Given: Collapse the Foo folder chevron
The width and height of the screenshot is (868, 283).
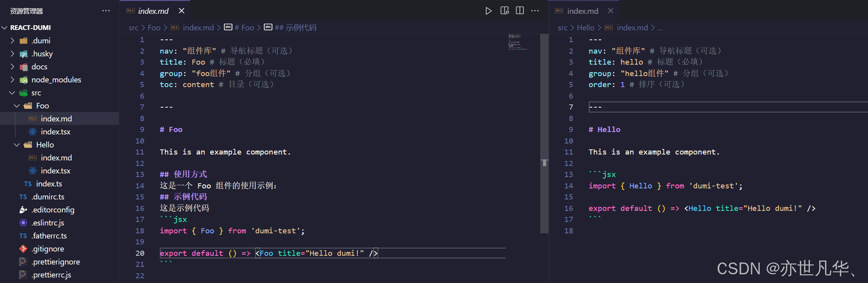Looking at the screenshot, I should coord(17,106).
